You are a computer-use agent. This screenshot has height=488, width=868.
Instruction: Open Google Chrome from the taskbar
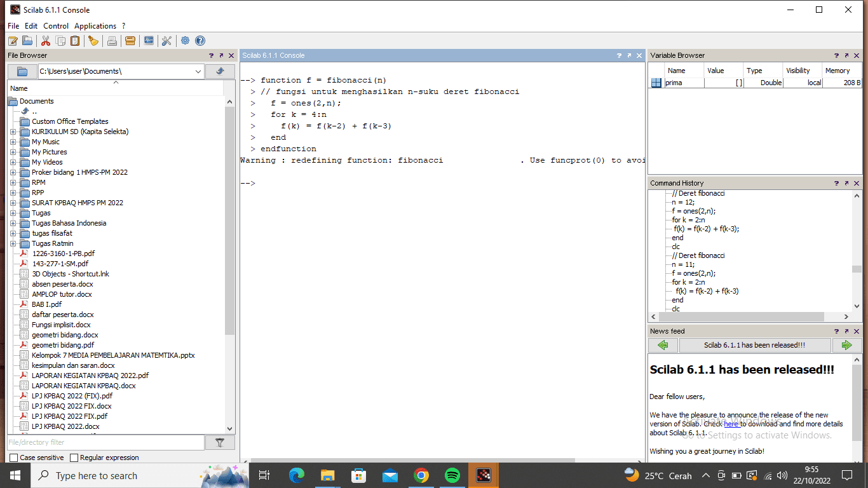421,475
